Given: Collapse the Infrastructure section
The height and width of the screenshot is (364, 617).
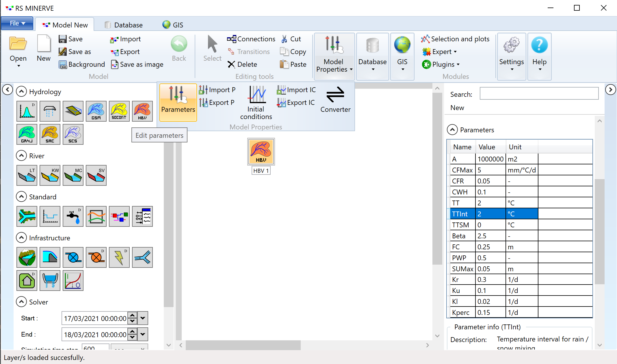Looking at the screenshot, I should (x=21, y=238).
